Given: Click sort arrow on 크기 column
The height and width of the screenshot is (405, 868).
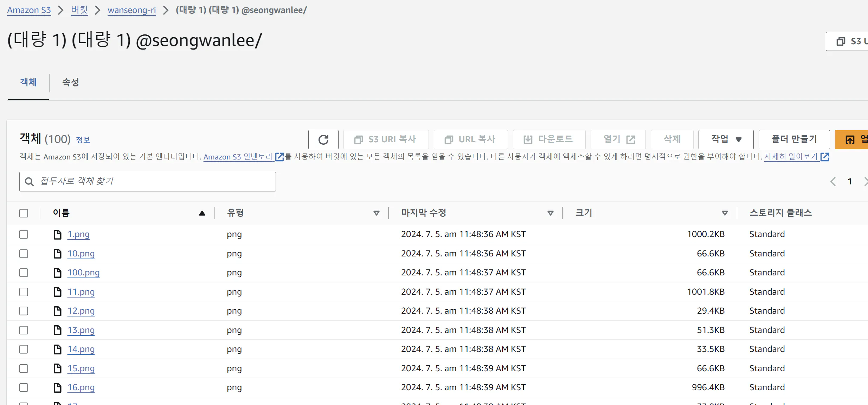Looking at the screenshot, I should (725, 213).
